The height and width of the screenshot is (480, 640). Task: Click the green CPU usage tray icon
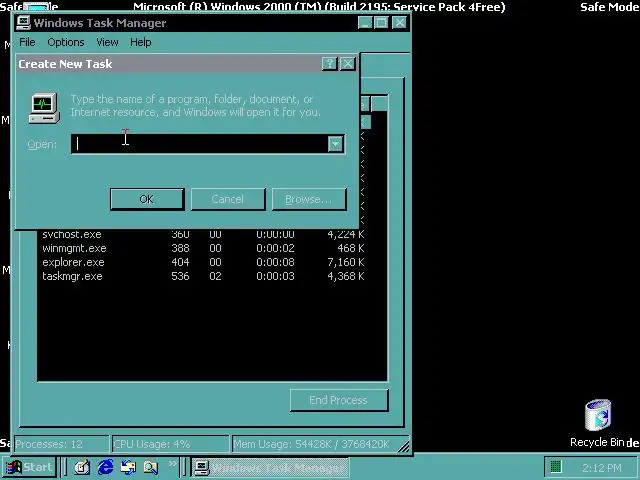click(x=556, y=467)
